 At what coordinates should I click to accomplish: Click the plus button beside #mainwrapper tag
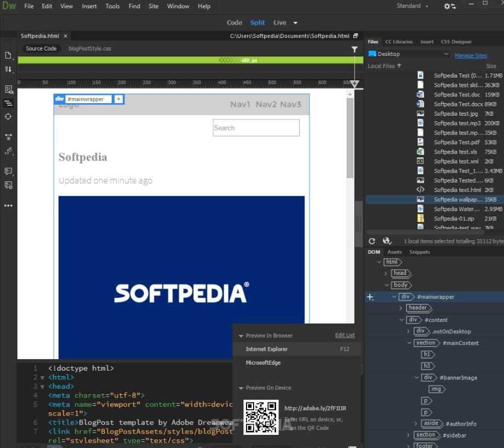tap(118, 99)
